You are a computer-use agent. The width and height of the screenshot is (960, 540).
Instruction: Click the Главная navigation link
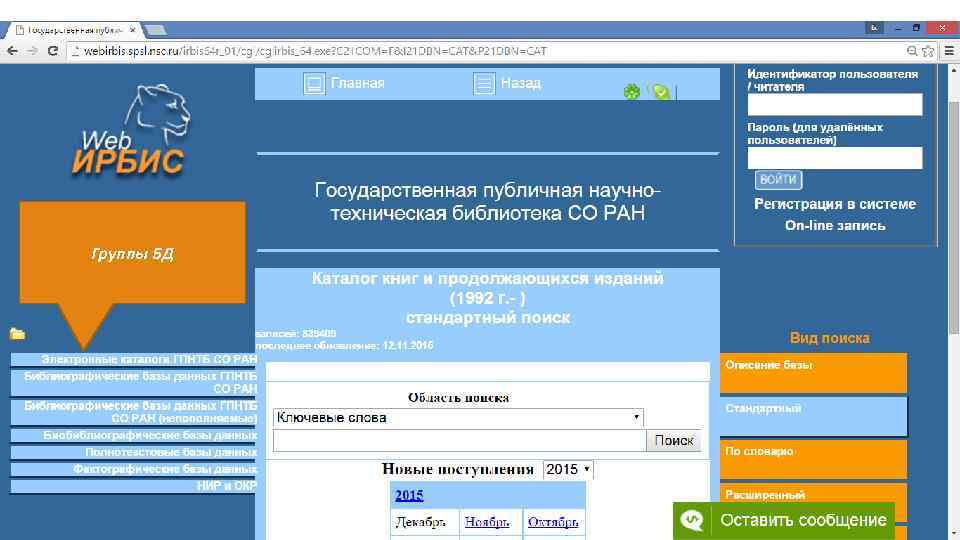pos(358,83)
